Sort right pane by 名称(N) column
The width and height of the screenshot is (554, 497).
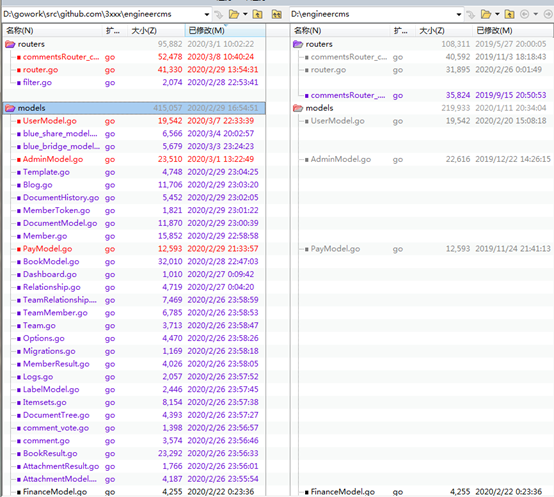(340, 30)
